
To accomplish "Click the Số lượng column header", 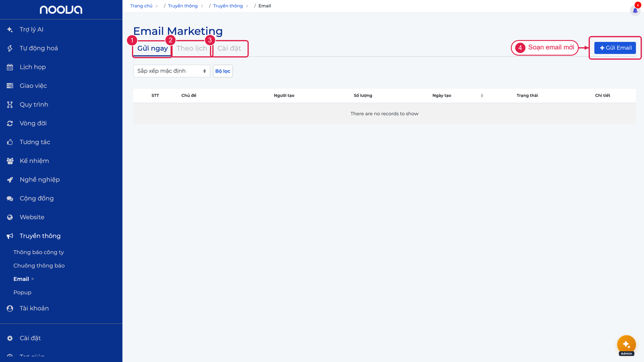I will pos(363,96).
